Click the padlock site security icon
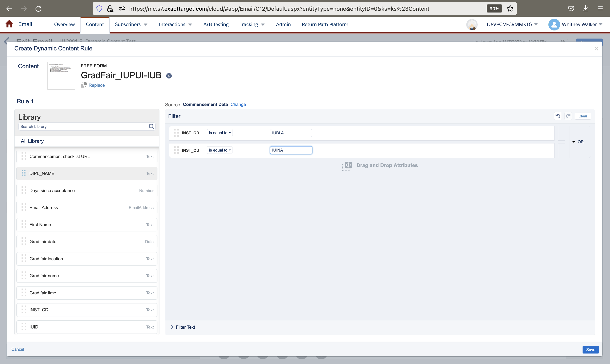This screenshot has height=364, width=610. click(x=110, y=9)
